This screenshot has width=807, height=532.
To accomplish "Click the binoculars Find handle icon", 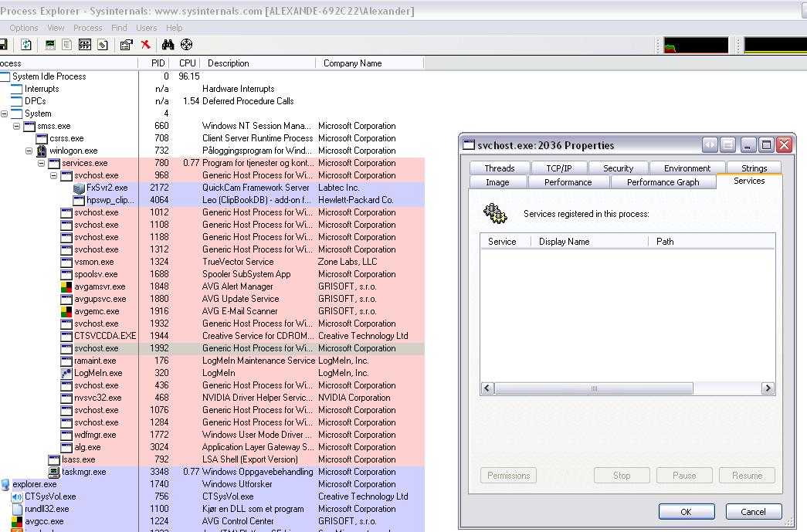I will tap(168, 45).
